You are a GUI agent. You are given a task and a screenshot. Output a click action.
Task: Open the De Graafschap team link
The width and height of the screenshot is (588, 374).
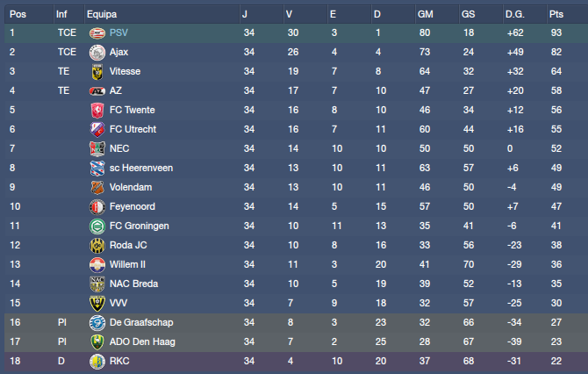pos(139,322)
